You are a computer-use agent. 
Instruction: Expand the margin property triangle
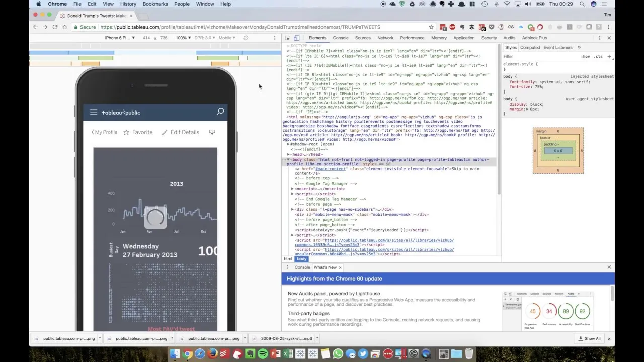(527, 109)
